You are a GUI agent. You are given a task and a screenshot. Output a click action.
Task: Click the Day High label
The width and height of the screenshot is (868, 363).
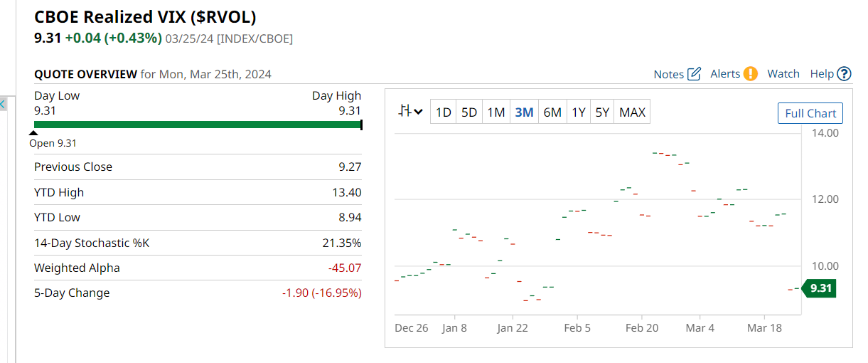(336, 95)
